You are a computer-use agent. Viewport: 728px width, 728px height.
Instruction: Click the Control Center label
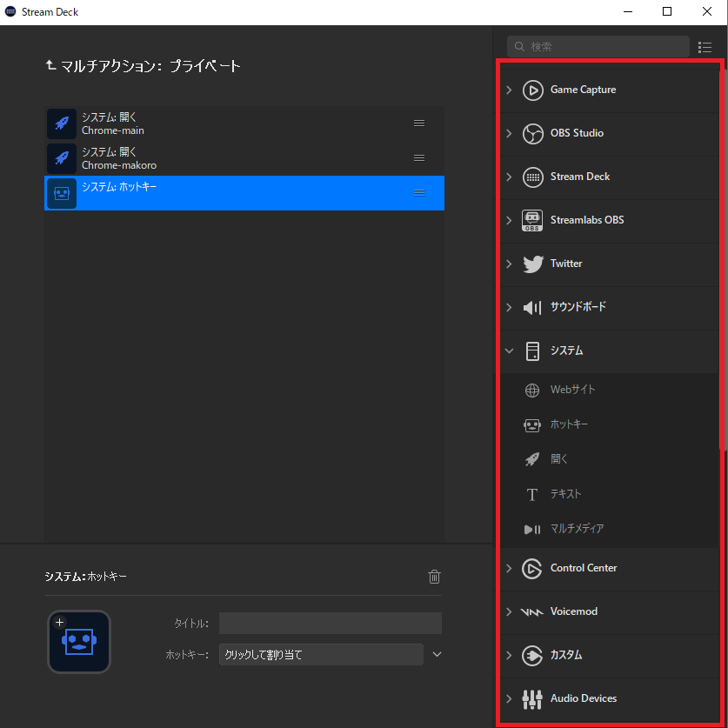click(x=584, y=568)
